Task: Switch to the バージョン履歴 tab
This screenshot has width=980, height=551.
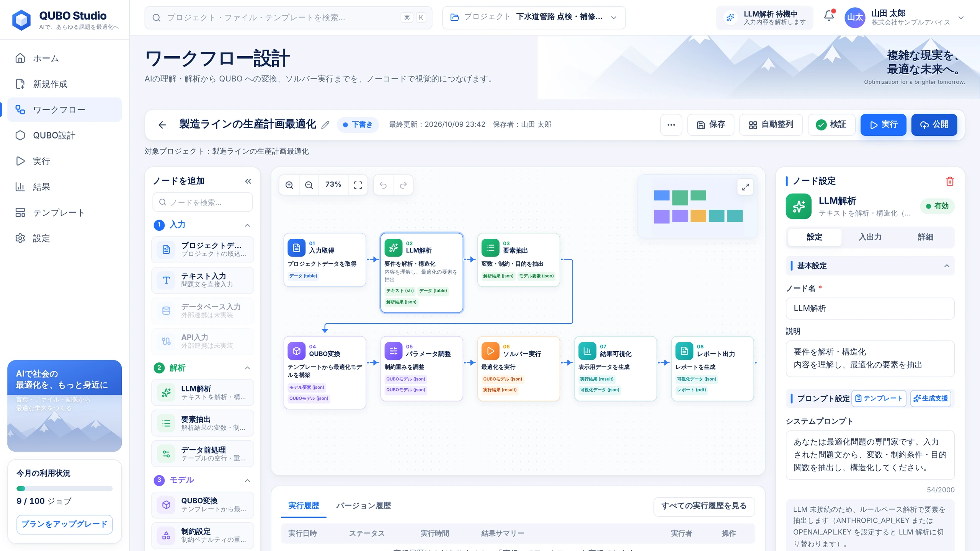Action: pyautogui.click(x=363, y=506)
